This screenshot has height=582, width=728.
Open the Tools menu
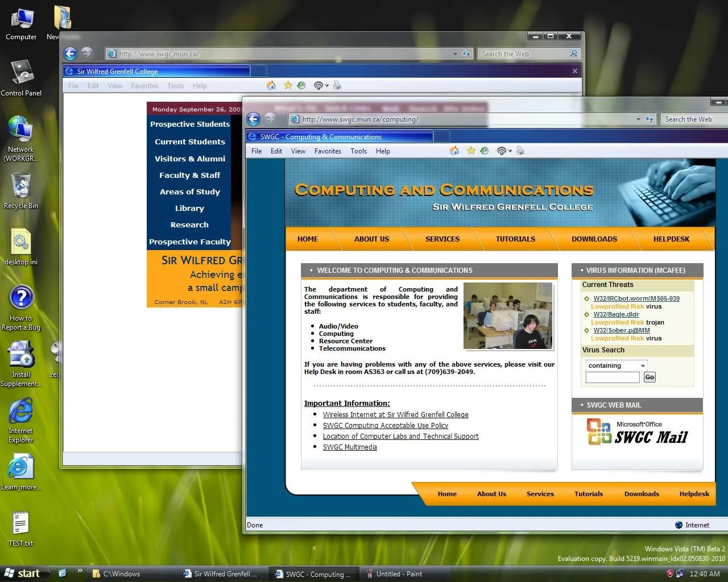coord(358,151)
